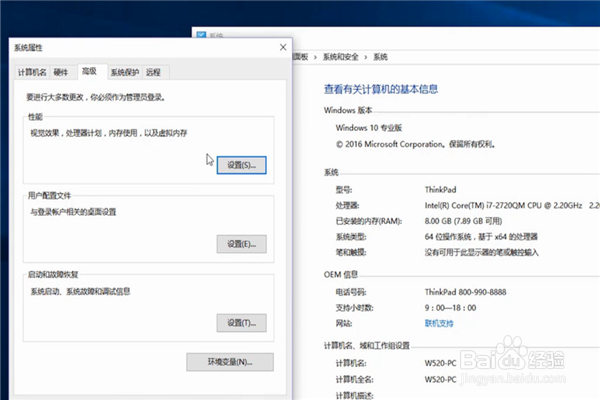The width and height of the screenshot is (600, 400).
Task: Click the 联机支持 link in System window
Action: pyautogui.click(x=439, y=323)
